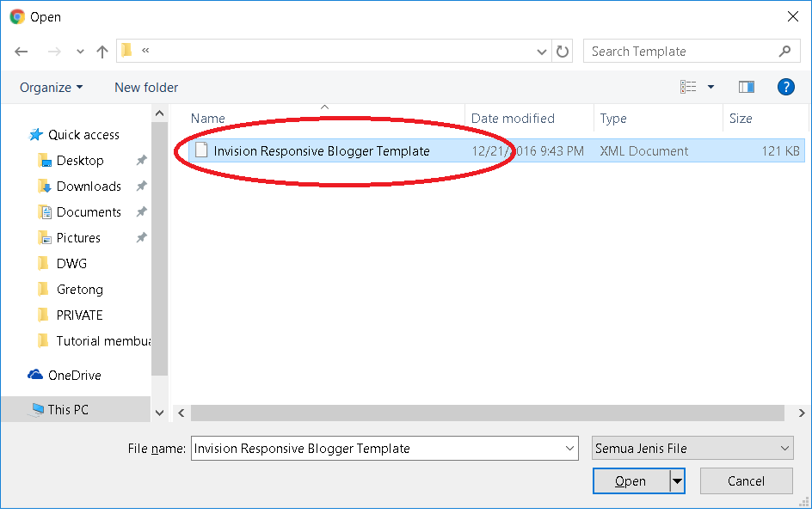
Task: Click the XML file's document icon
Action: coord(201,150)
